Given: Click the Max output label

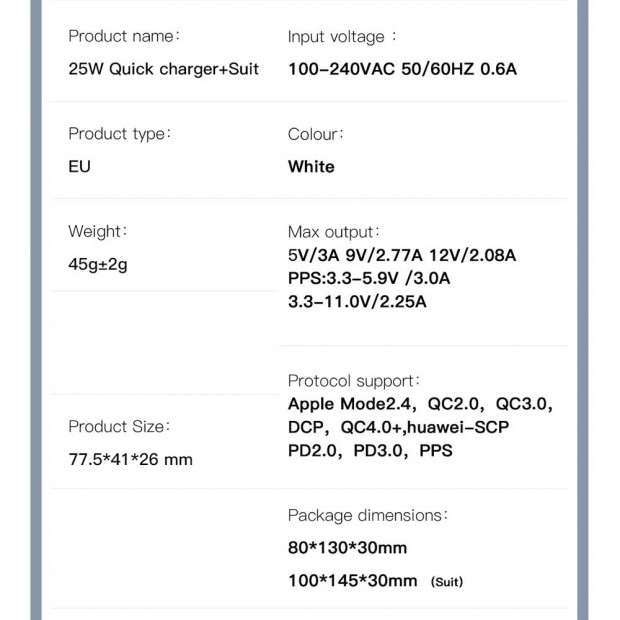Looking at the screenshot, I should coord(334,232).
